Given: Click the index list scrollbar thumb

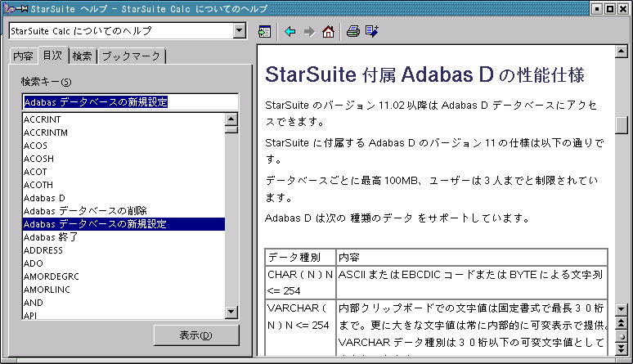Looking at the screenshot, I should (x=231, y=130).
